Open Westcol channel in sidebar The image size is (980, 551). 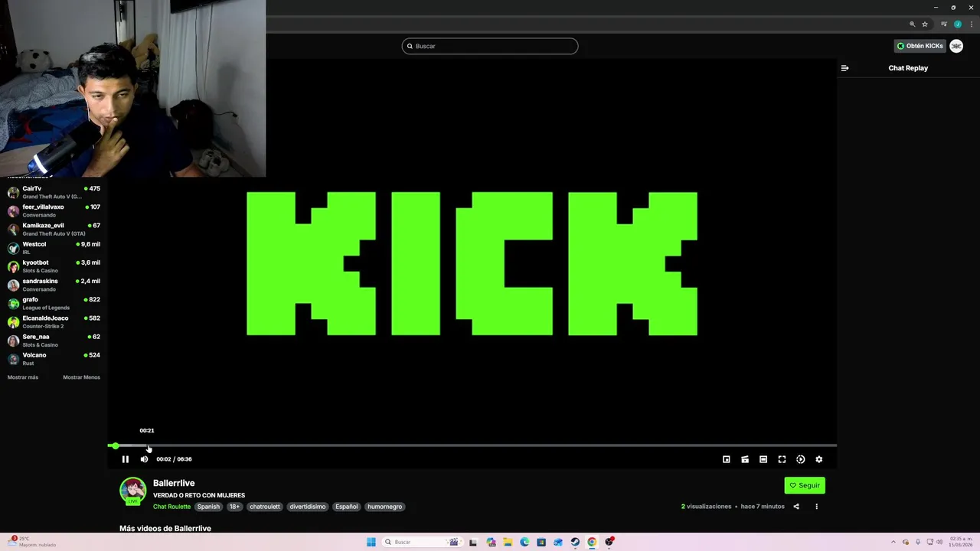coord(54,247)
